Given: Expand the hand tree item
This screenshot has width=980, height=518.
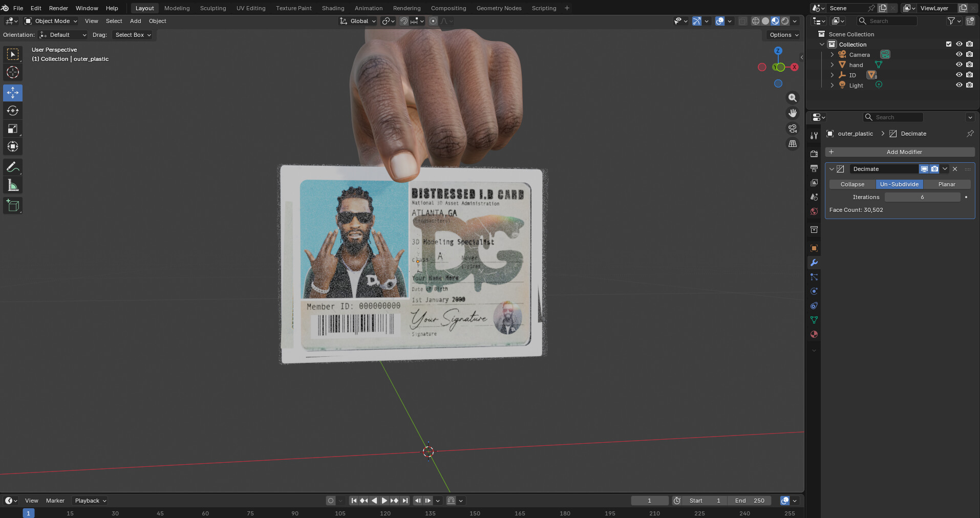Looking at the screenshot, I should pyautogui.click(x=832, y=64).
